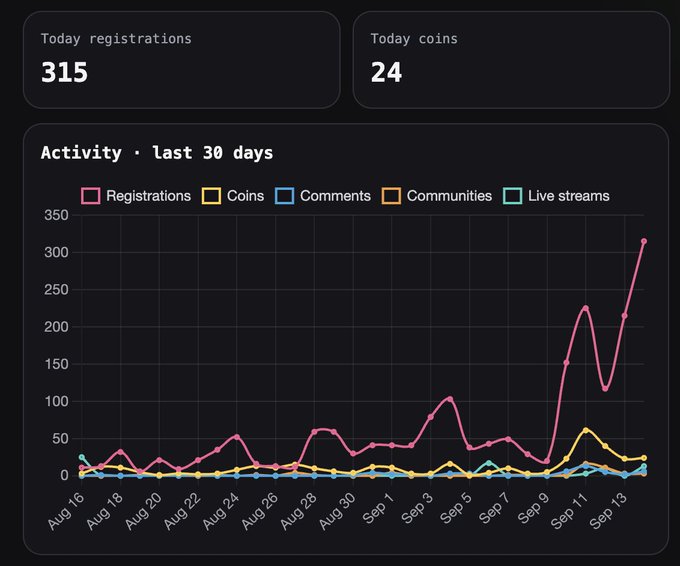The width and height of the screenshot is (680, 566).
Task: Toggle Communities series in chart legend
Action: (437, 196)
